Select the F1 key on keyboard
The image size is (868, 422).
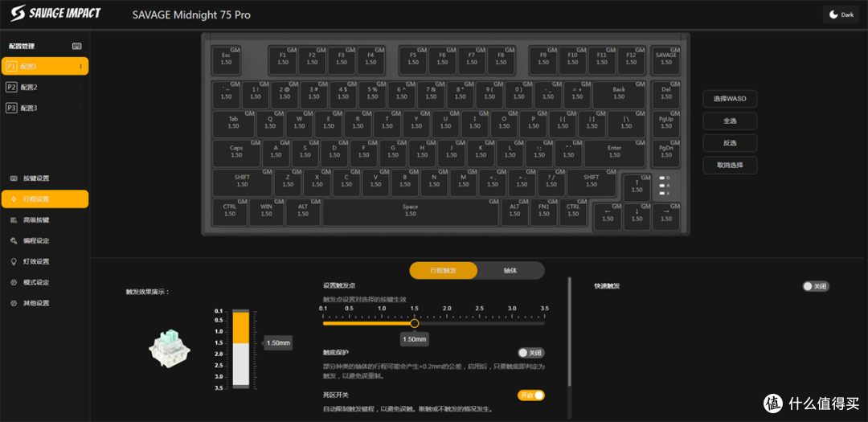coord(283,59)
